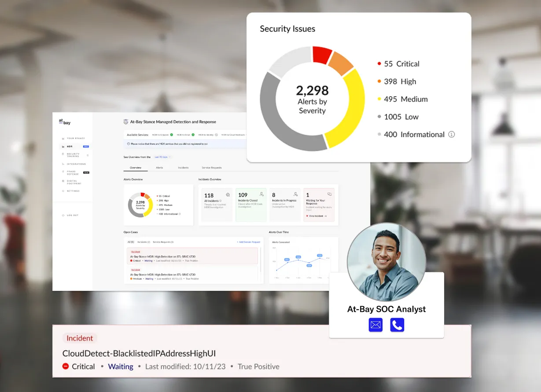
Task: Click the email icon under At-Bay SOC Analyst
Action: point(375,325)
